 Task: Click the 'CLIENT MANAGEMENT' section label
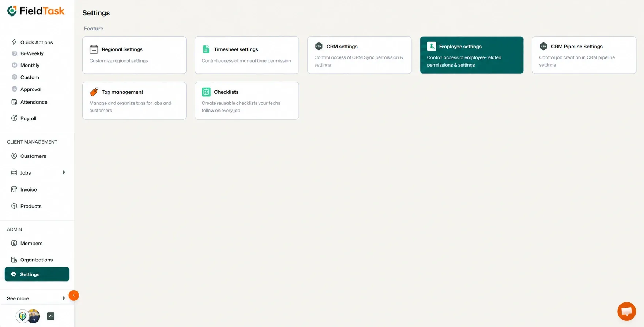pos(32,142)
